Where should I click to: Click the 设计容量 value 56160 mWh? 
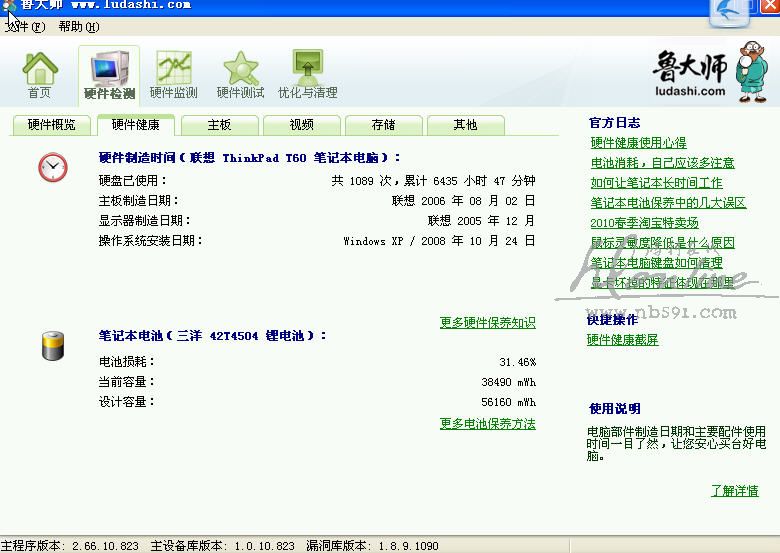tap(508, 402)
